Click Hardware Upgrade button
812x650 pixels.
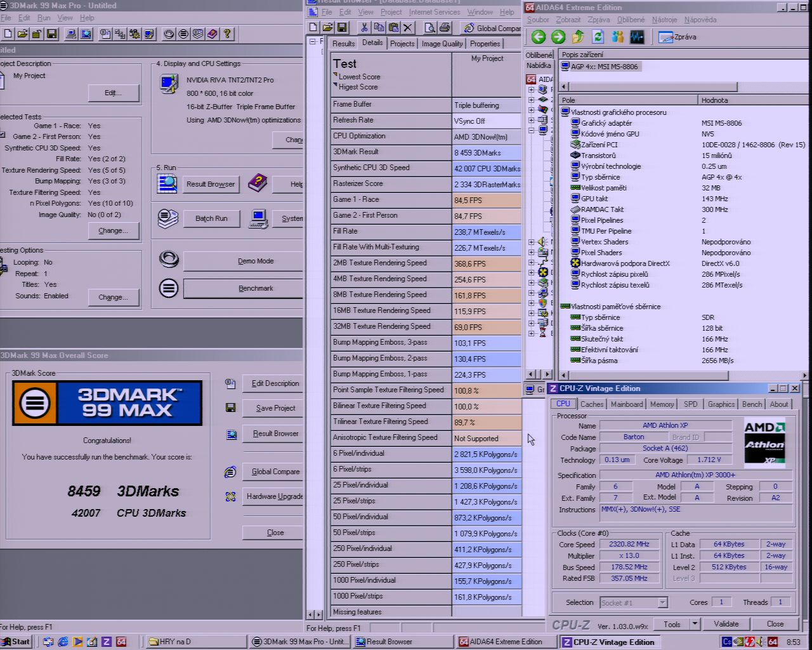click(x=274, y=496)
